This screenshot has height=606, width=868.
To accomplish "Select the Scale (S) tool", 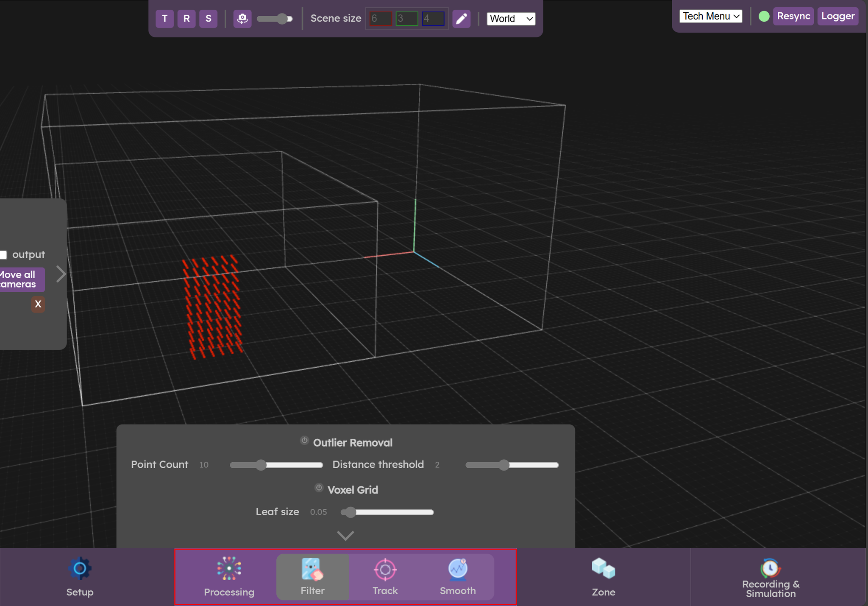I will [208, 19].
